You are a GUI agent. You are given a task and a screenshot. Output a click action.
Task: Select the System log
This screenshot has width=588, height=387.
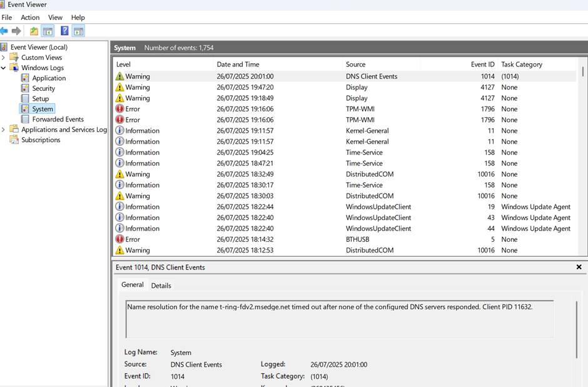click(43, 109)
